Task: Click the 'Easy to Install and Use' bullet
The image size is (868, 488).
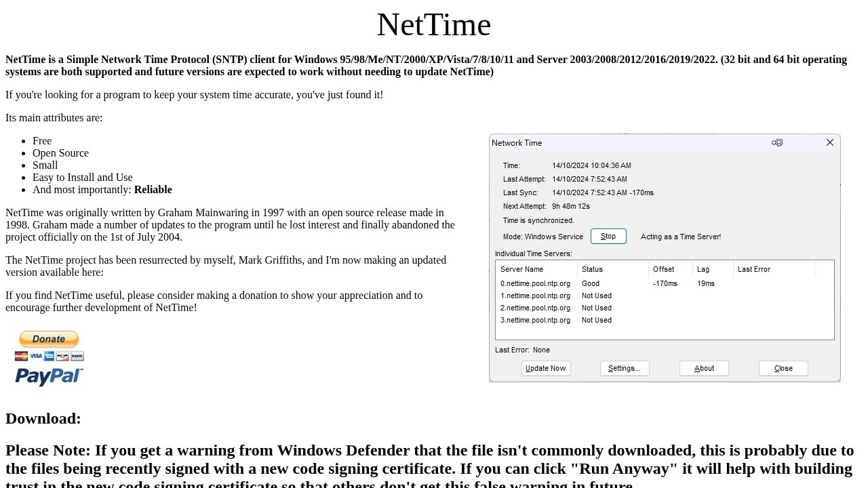Action: tap(82, 178)
